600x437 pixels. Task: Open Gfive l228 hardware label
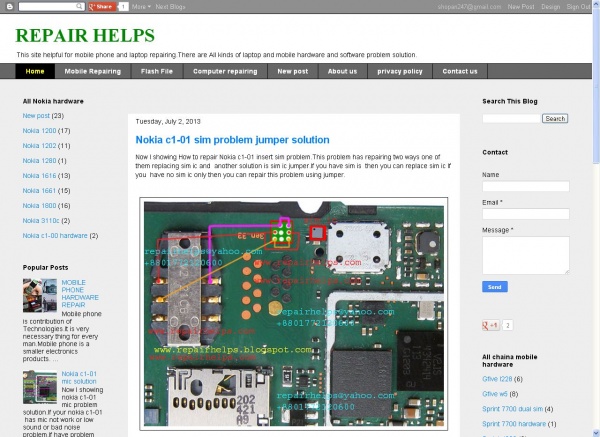[497, 379]
